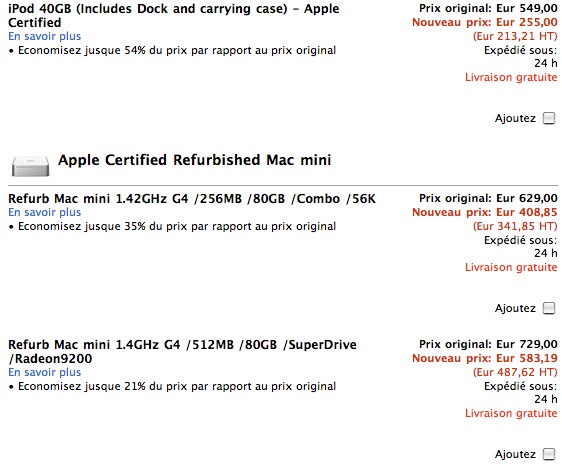The width and height of the screenshot is (562, 471).
Task: Click the Apple Certified Refurbished Mac mini heading
Action: 195,160
